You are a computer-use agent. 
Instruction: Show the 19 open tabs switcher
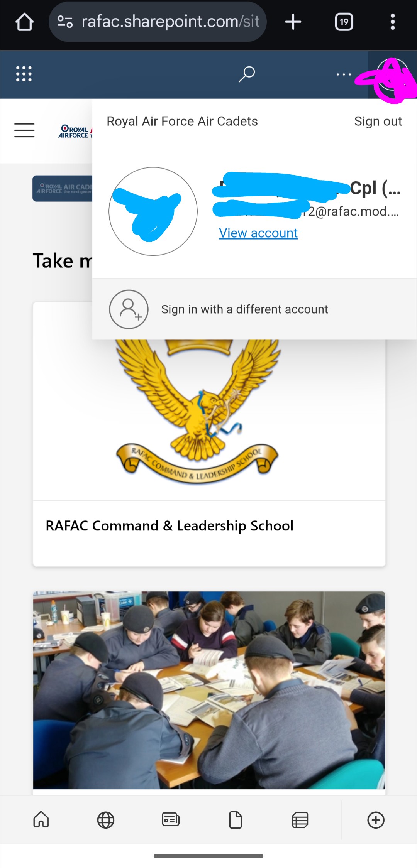344,22
